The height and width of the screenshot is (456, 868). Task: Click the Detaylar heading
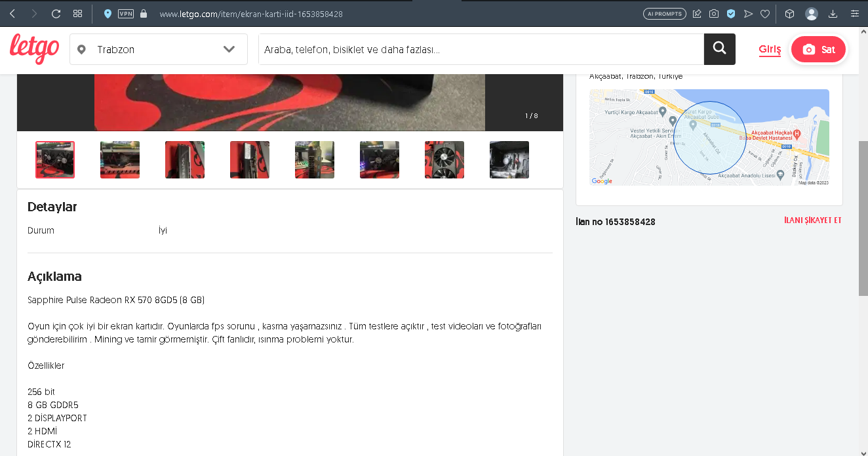[52, 207]
